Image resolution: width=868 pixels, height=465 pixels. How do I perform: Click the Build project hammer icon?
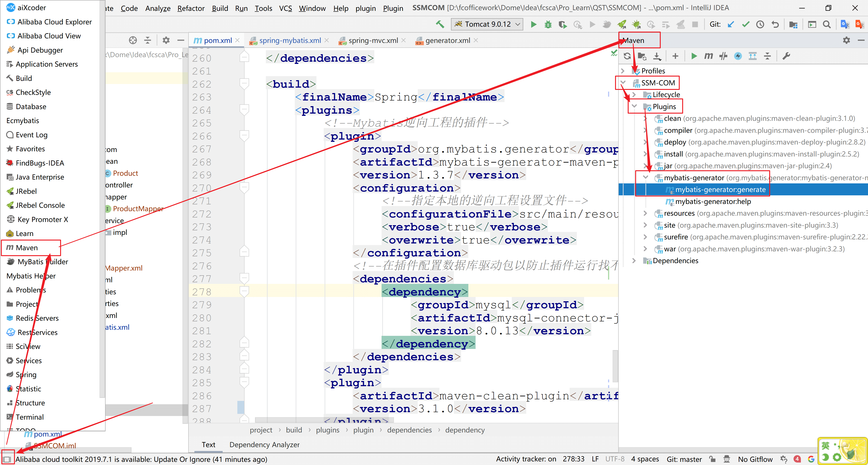[x=440, y=24]
